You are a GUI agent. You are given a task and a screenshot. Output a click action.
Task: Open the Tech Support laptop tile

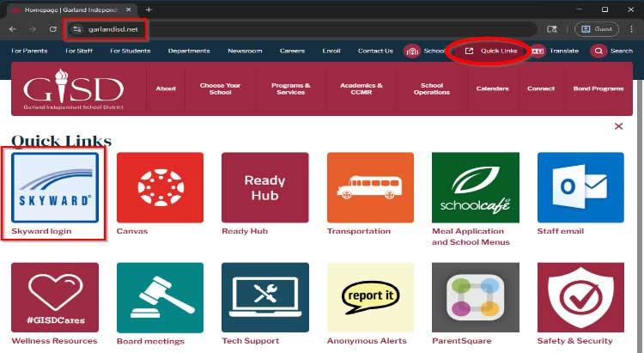[x=265, y=297]
